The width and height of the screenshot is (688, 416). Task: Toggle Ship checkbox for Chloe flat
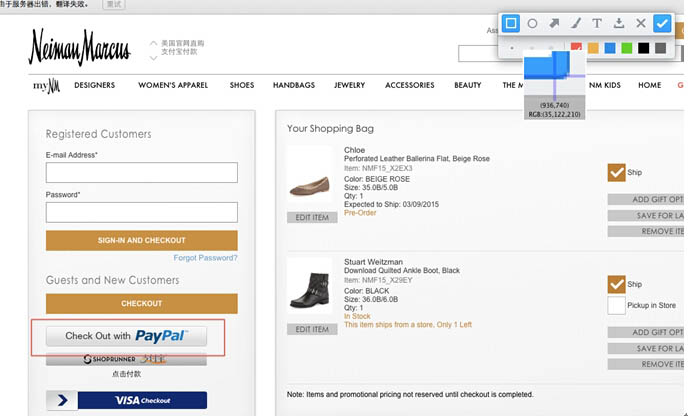[x=616, y=172]
